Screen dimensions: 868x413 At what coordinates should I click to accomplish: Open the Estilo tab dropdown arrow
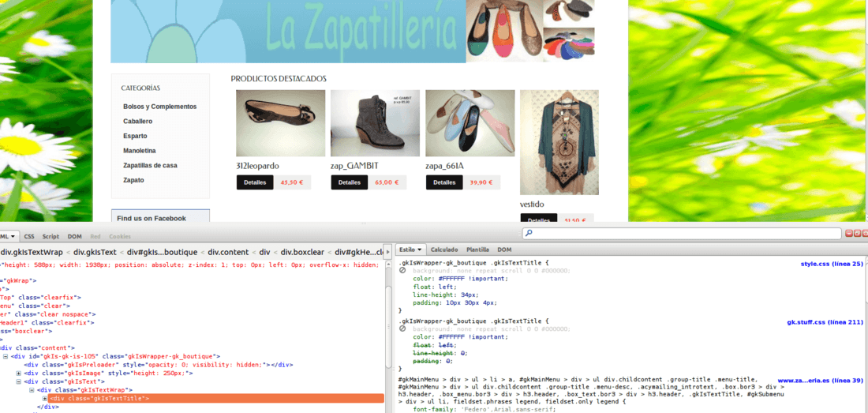point(420,250)
